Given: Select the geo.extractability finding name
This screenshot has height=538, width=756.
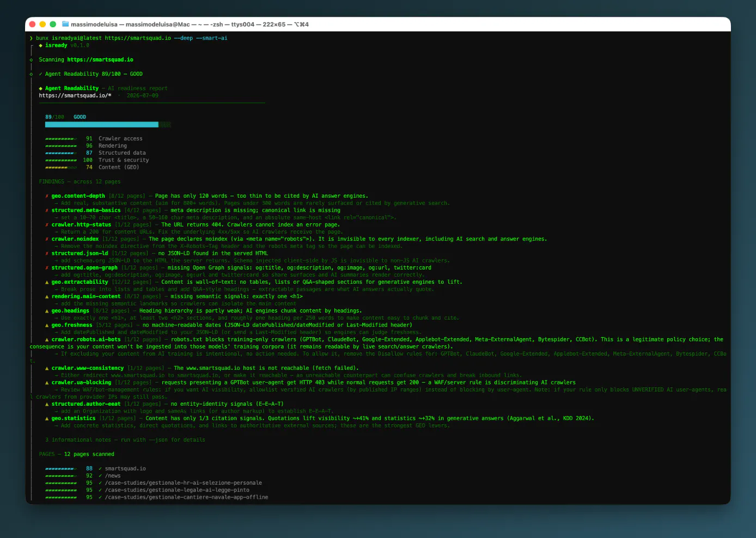Looking at the screenshot, I should (x=80, y=282).
